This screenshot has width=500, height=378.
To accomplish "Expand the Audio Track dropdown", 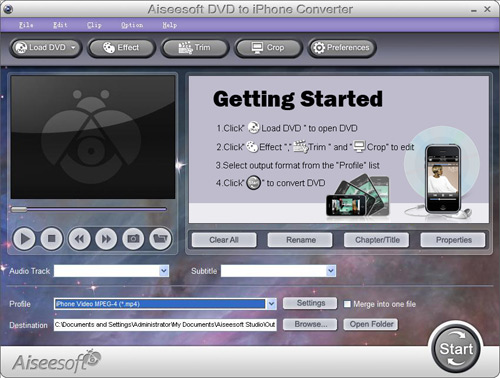I will [x=164, y=271].
